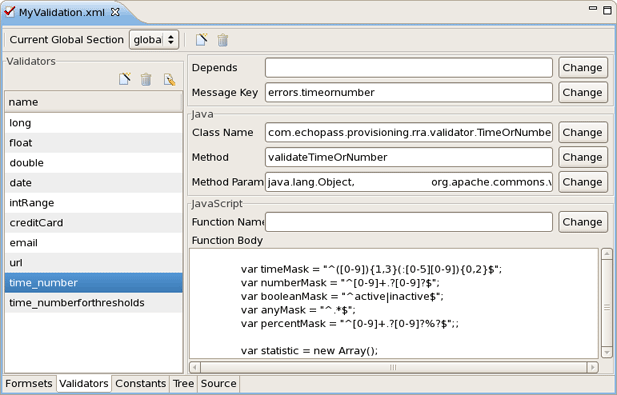Open the Current Global Section dropdown
The width and height of the screenshot is (617, 395).
coord(154,40)
